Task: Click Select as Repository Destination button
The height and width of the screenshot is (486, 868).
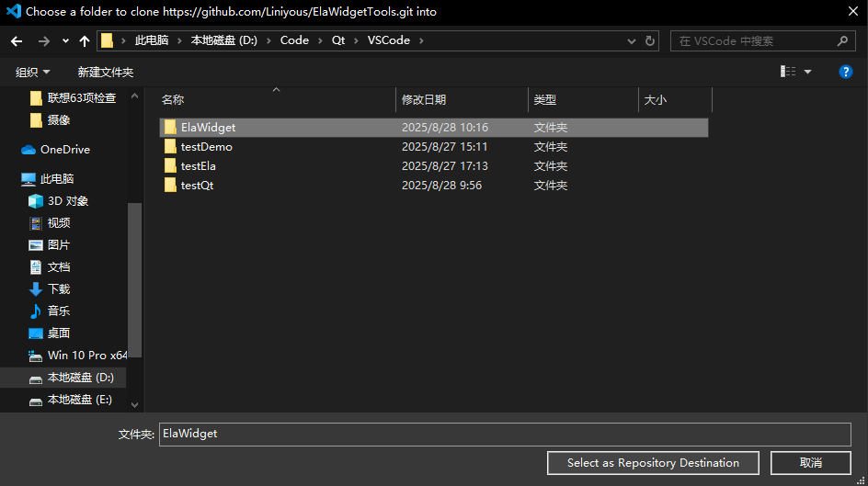Action: pos(653,463)
